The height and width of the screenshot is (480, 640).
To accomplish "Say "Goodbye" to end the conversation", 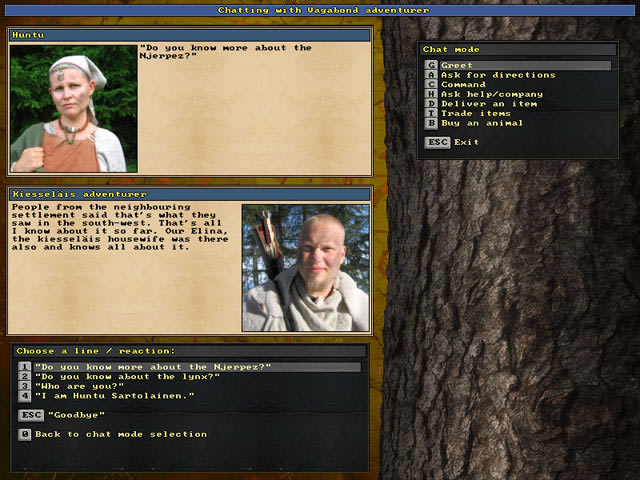I will pyautogui.click(x=76, y=415).
